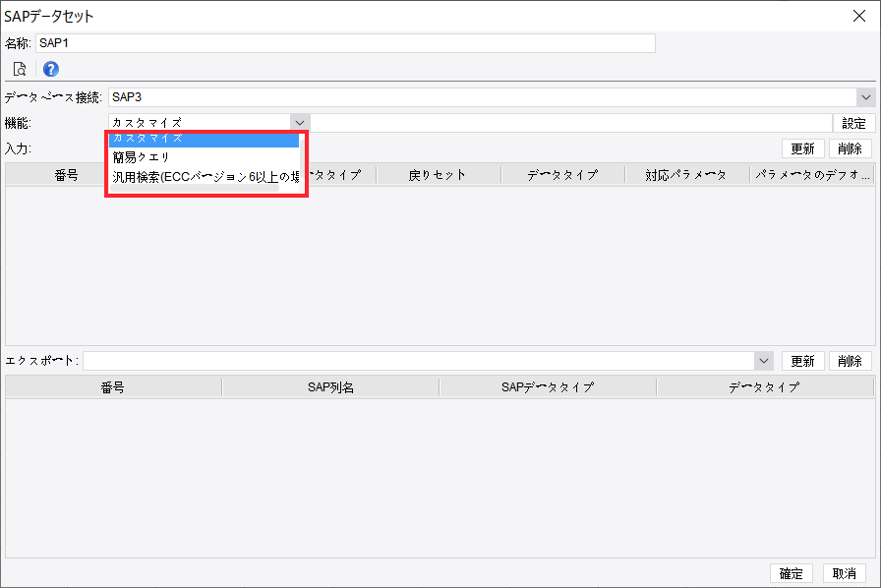Click the preview document icon in toolbar
881x588 pixels.
click(x=20, y=69)
